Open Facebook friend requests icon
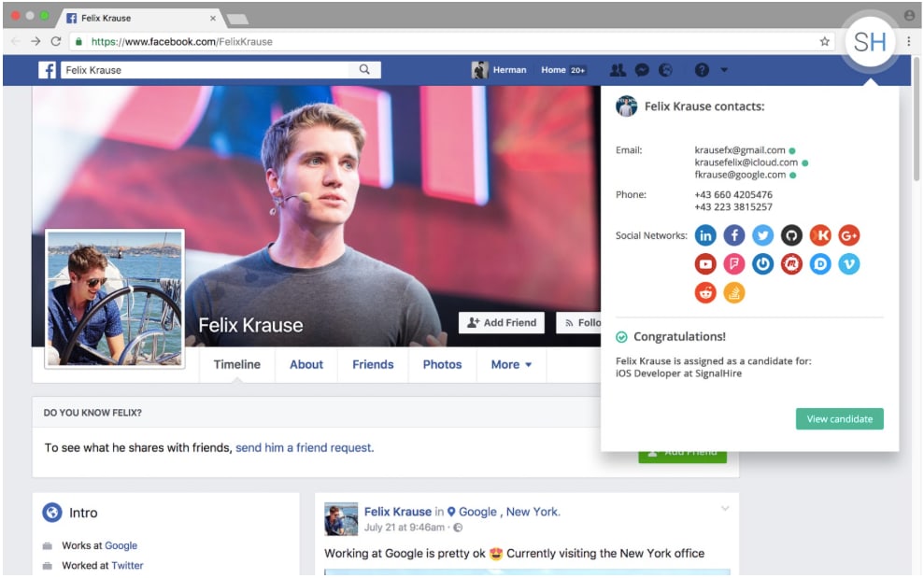Viewport: 924px width, 578px height. point(618,70)
